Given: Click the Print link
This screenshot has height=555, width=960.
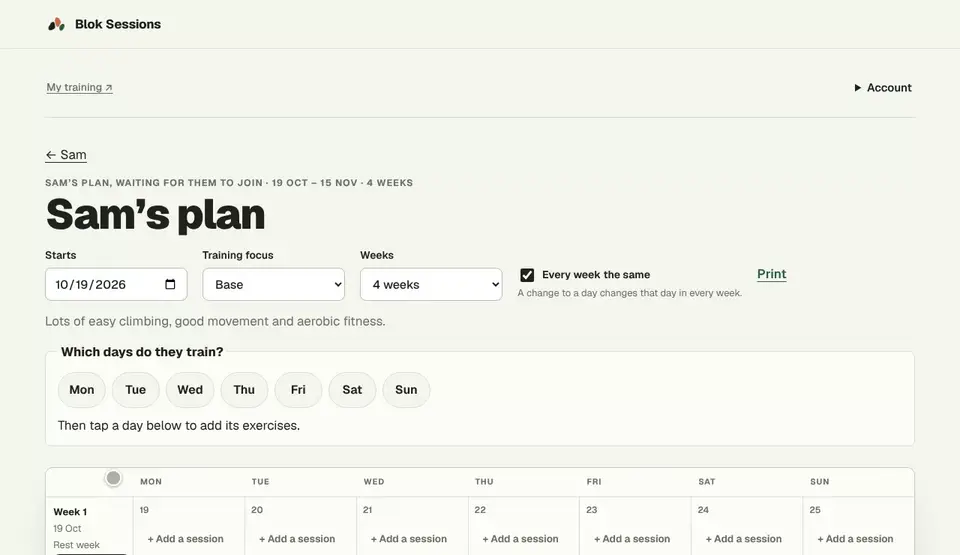Looking at the screenshot, I should coord(771,274).
